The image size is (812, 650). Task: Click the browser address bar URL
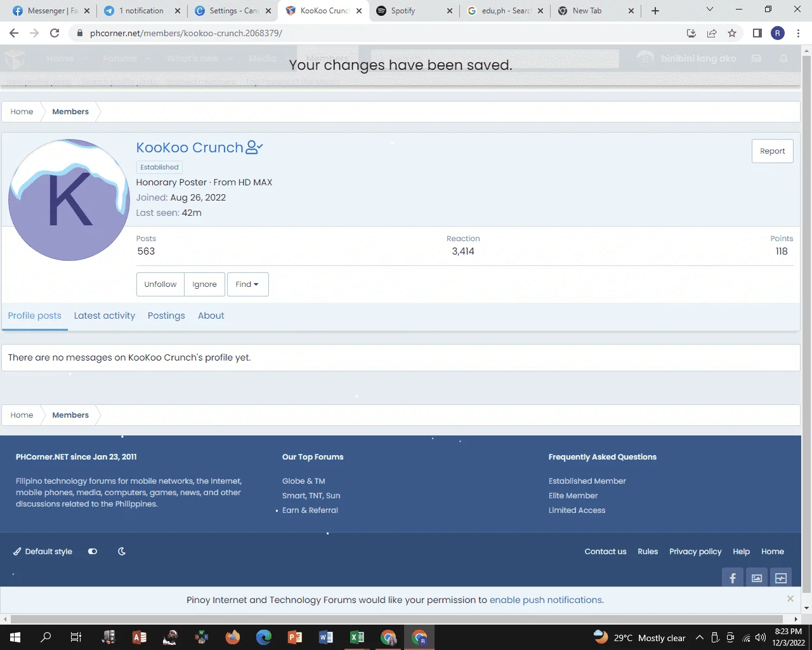[x=186, y=33]
